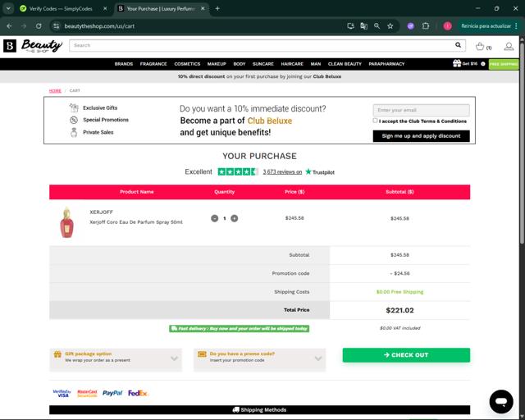Click the Fast delivery green banner
This screenshot has height=420, width=525.
239,329
